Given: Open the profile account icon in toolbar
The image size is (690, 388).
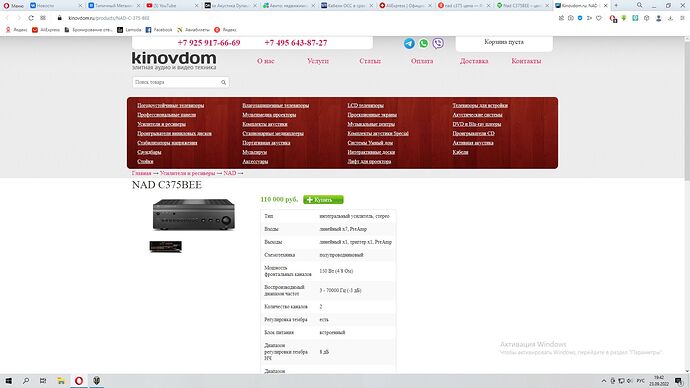Looking at the screenshot, I should click(658, 18).
